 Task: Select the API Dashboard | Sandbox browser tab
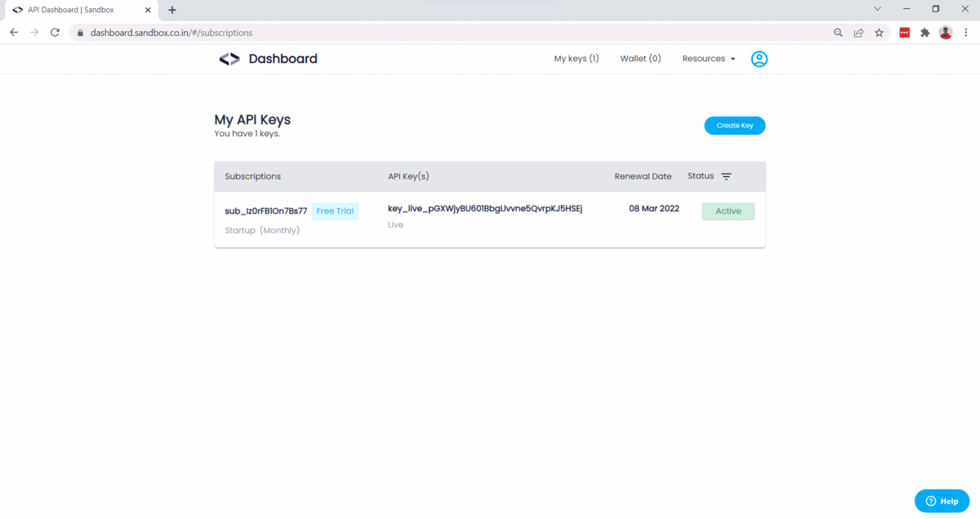(x=80, y=10)
